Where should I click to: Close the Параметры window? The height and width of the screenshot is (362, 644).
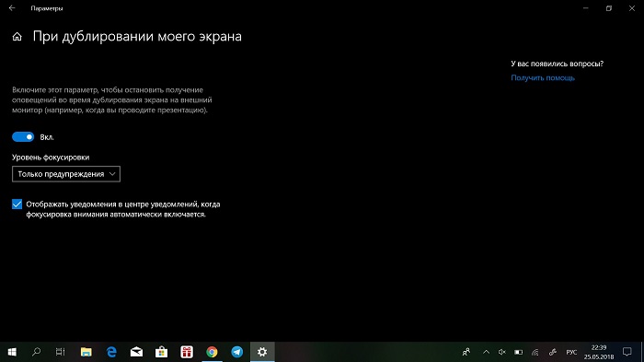click(x=632, y=8)
